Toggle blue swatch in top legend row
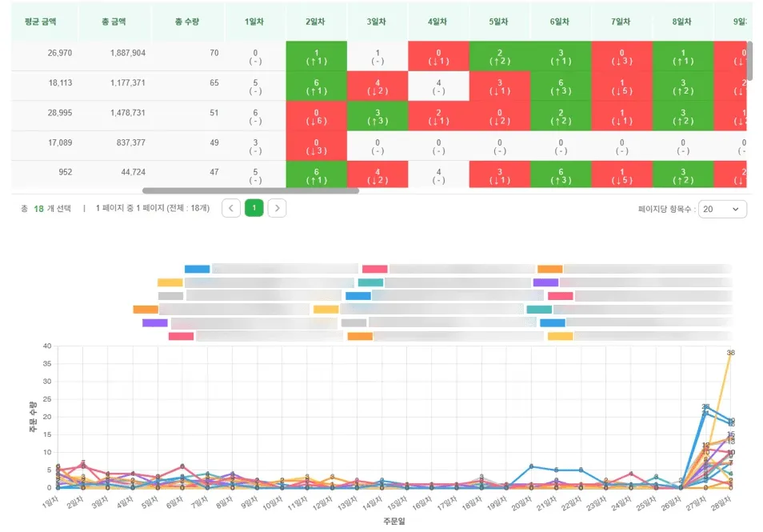763x532 pixels. point(197,269)
